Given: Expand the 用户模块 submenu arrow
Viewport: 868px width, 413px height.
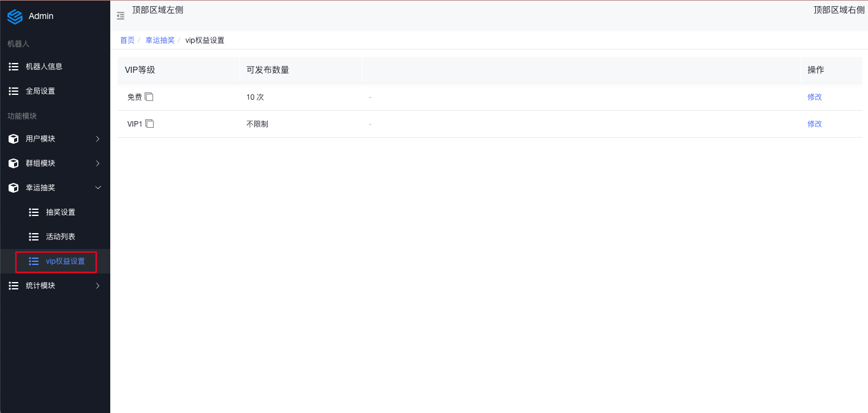Looking at the screenshot, I should pos(98,139).
